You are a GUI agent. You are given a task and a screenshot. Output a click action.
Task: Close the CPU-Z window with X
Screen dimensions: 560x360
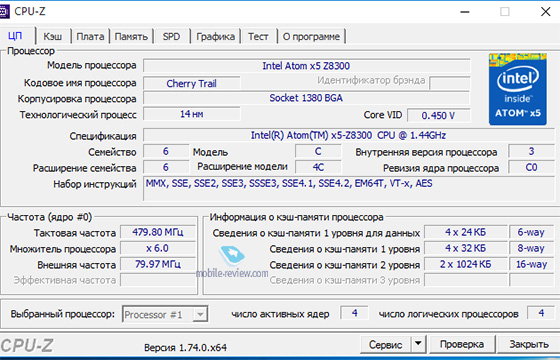pos(545,12)
